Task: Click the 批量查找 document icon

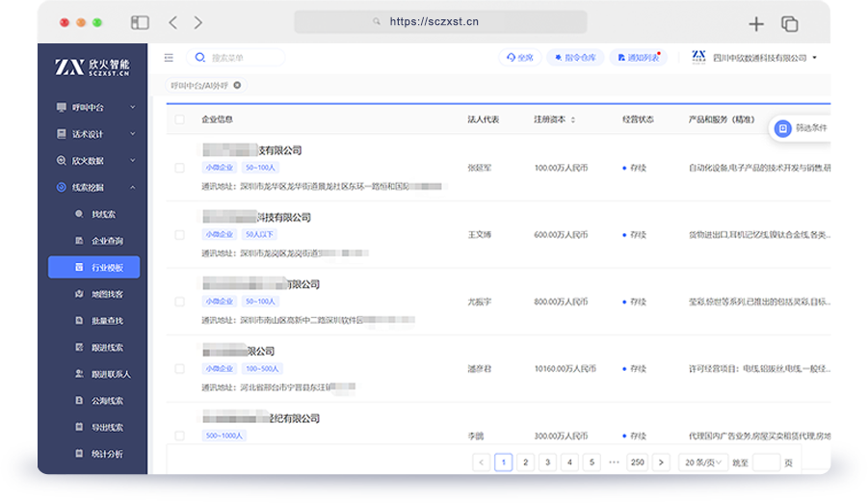Action: tap(79, 320)
